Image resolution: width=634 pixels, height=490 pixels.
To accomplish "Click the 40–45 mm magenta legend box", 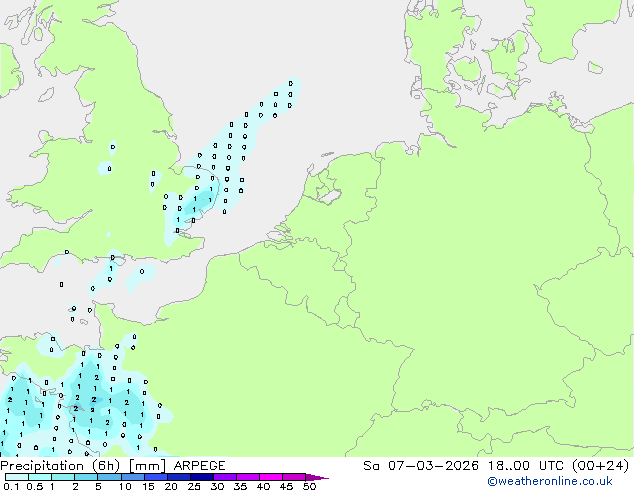I will [271, 477].
